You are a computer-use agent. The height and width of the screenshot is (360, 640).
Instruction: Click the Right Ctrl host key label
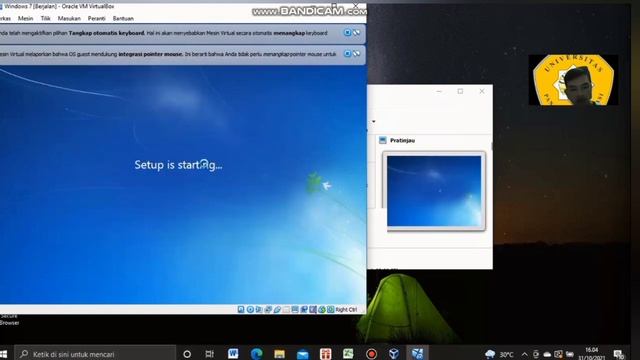tap(346, 309)
